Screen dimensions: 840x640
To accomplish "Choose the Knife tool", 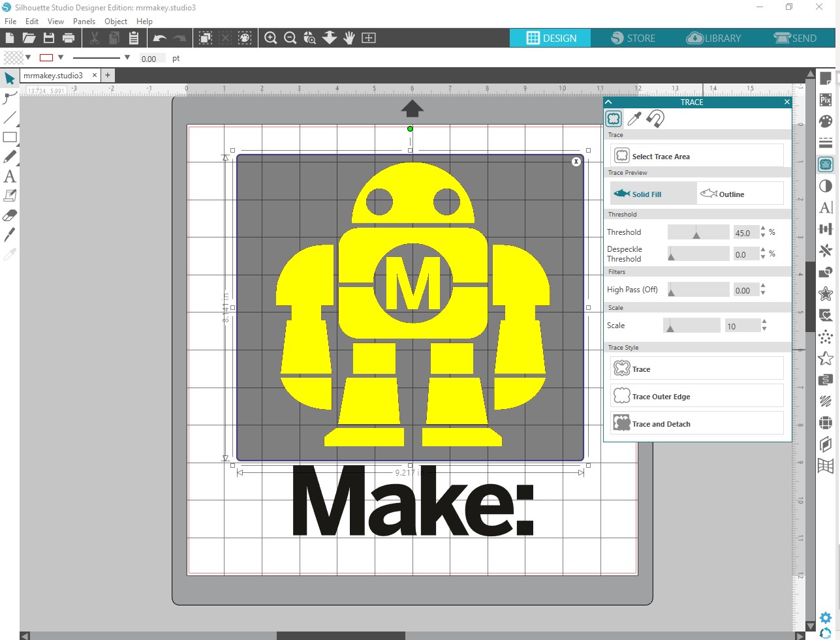I will pos(10,235).
